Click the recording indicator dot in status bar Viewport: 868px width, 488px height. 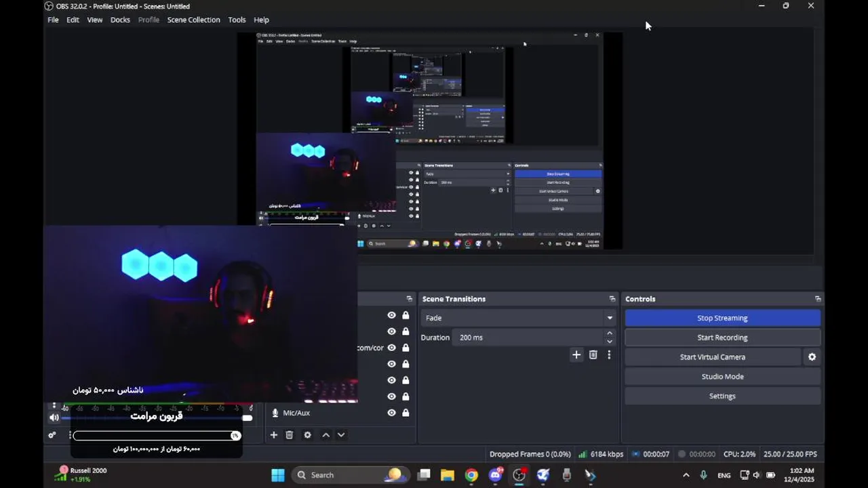682,454
